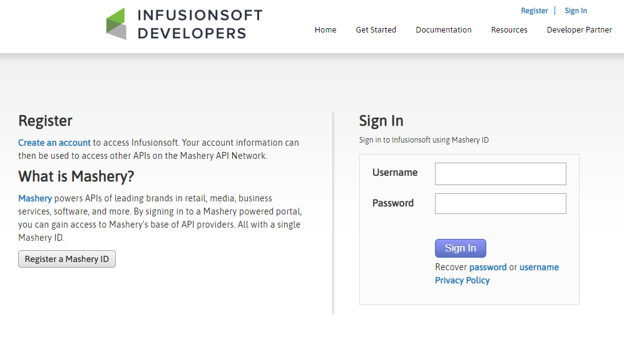
Task: Focus the Password input field
Action: click(x=500, y=204)
